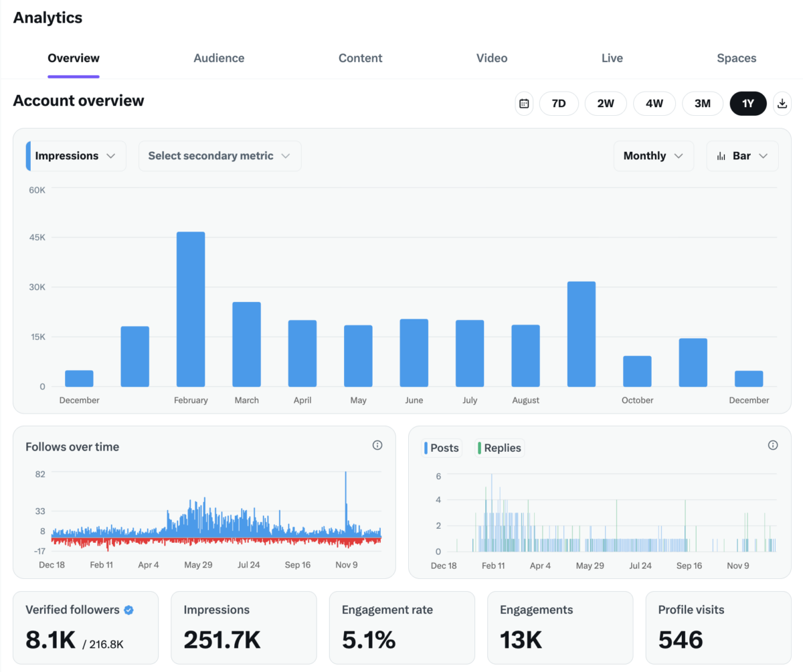
Task: Click the Profile visits metric card
Action: click(x=717, y=628)
